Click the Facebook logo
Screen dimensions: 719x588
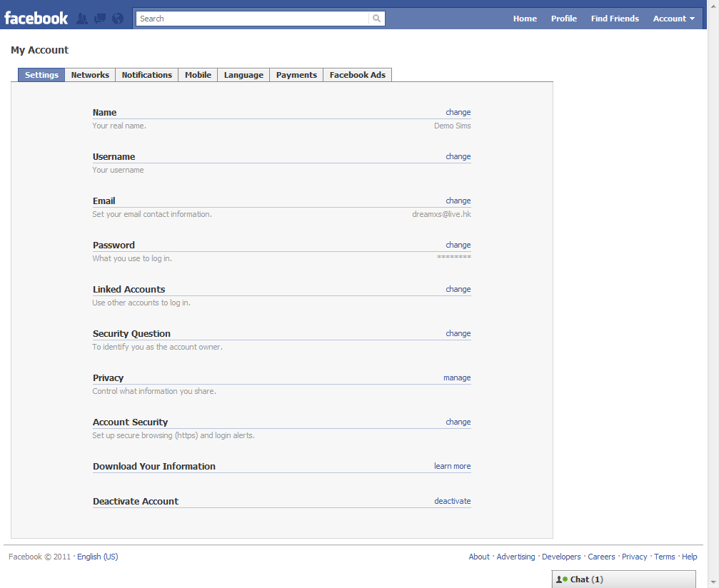point(36,19)
